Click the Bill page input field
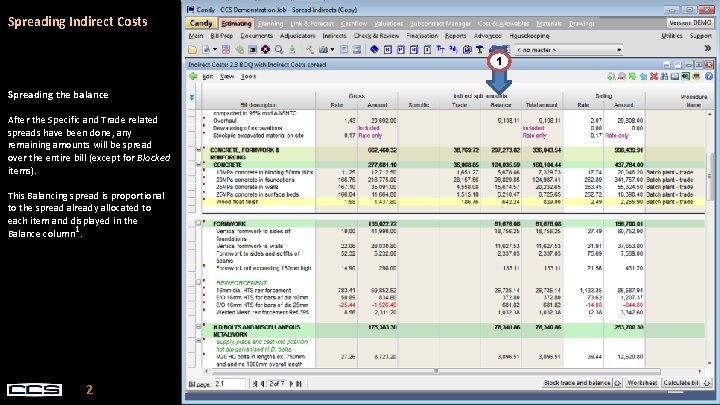This screenshot has height=405, width=720. click(230, 383)
